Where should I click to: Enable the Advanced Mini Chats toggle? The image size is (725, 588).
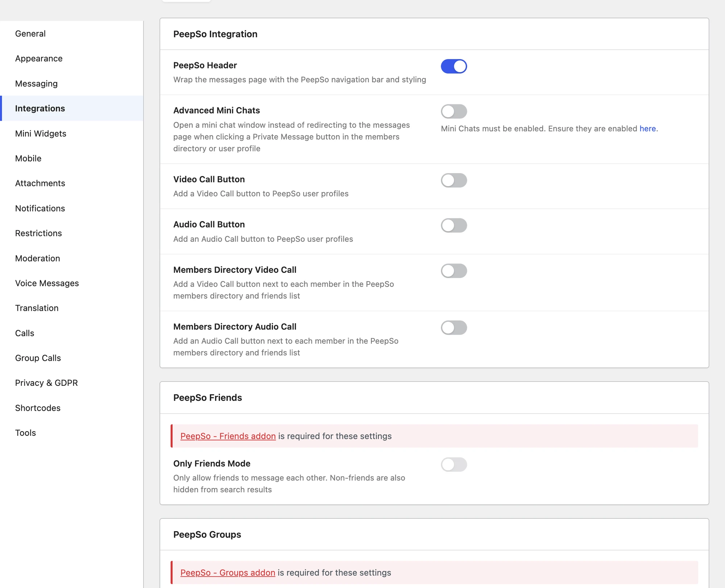pyautogui.click(x=454, y=111)
